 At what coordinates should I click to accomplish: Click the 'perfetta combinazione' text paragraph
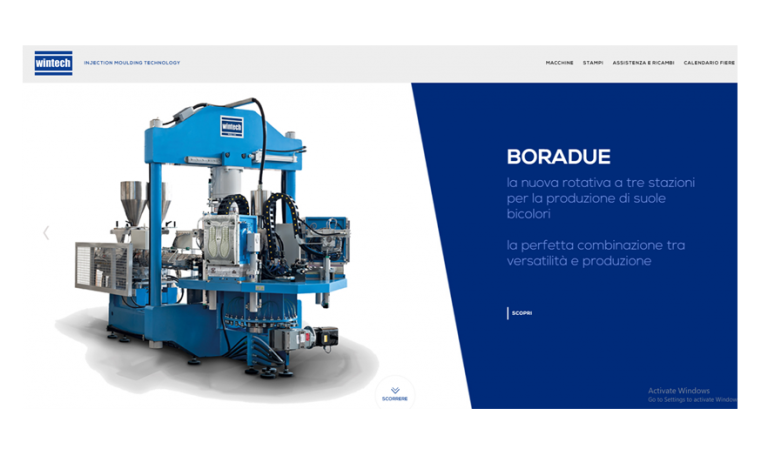pos(595,253)
